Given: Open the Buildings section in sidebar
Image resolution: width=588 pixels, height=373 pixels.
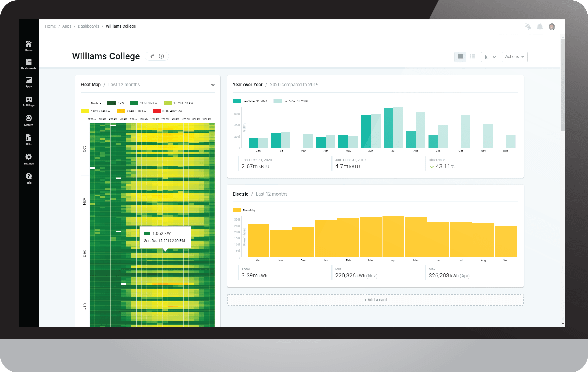Looking at the screenshot, I should [29, 101].
